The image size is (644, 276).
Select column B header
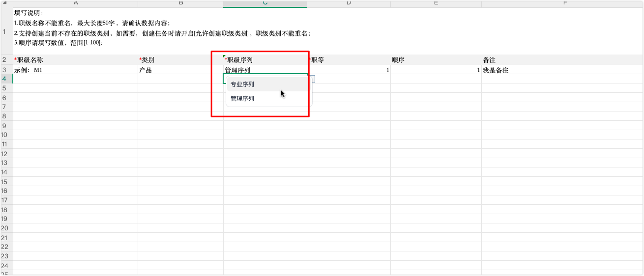point(180,3)
